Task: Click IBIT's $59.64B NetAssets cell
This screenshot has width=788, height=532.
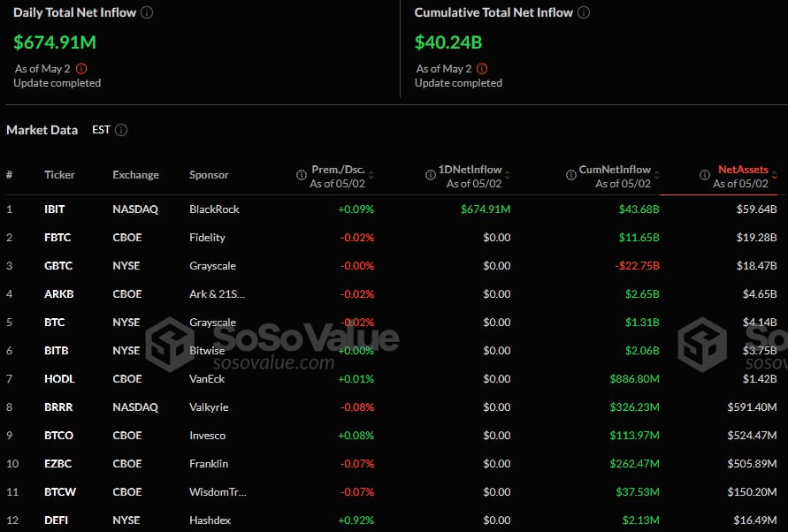Action: [756, 209]
